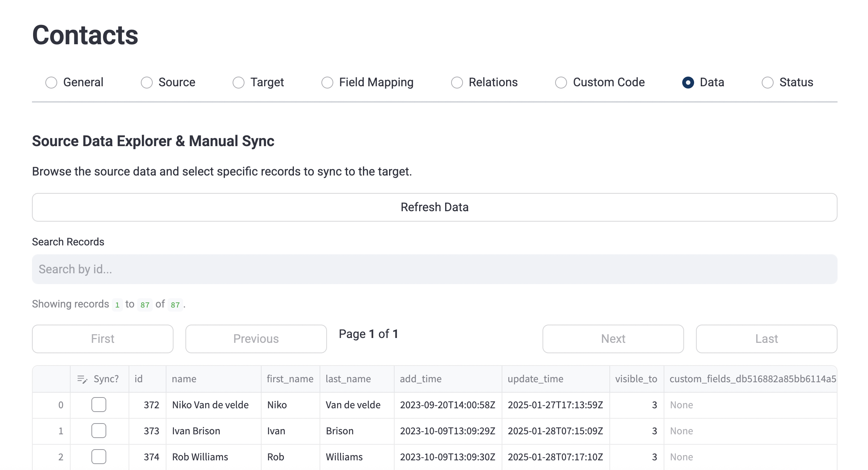Screen dimensions: 868x470
Task: Select the name cell Rob Williams
Action: click(x=213, y=457)
